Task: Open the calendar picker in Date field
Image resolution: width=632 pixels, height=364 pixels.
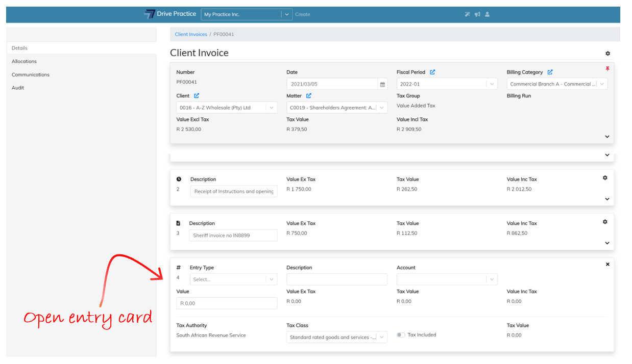Action: point(382,84)
